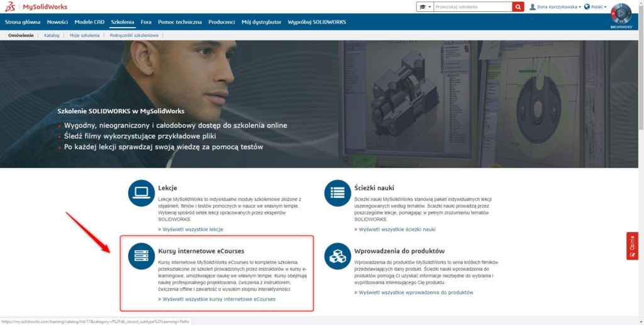Click the MySolidWorks logo
The image size is (644, 325).
[x=36, y=7]
